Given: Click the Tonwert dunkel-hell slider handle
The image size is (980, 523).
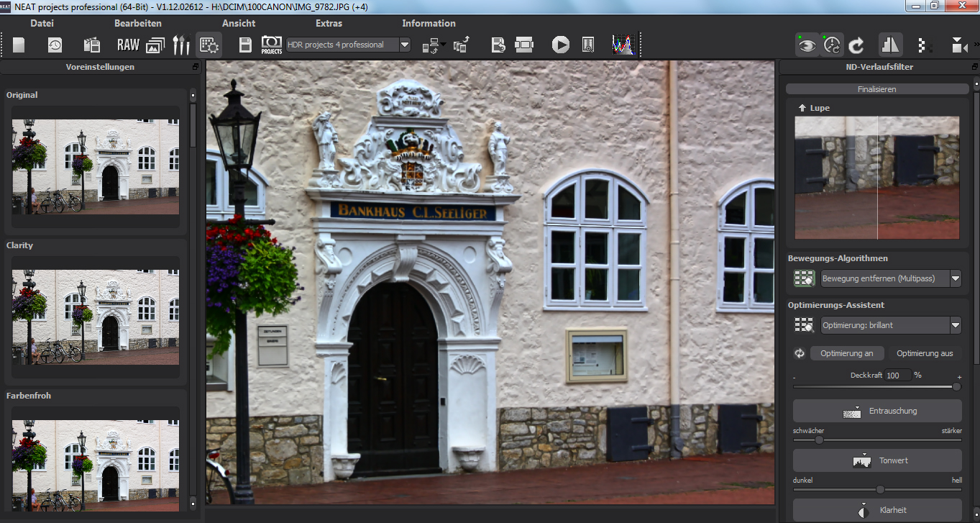Looking at the screenshot, I should pyautogui.click(x=880, y=489).
